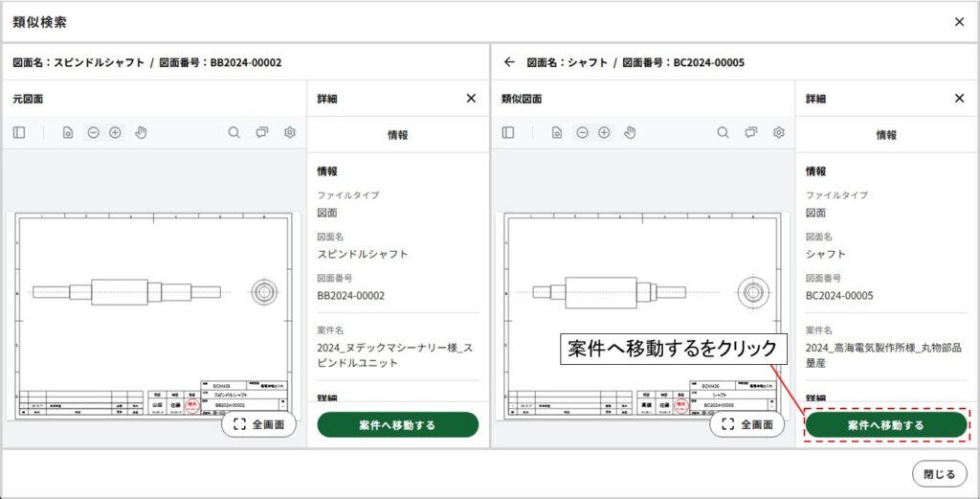Screen dimensions: 980x499
Task: Open settings gear in 類似図面 viewer
Action: point(779,132)
